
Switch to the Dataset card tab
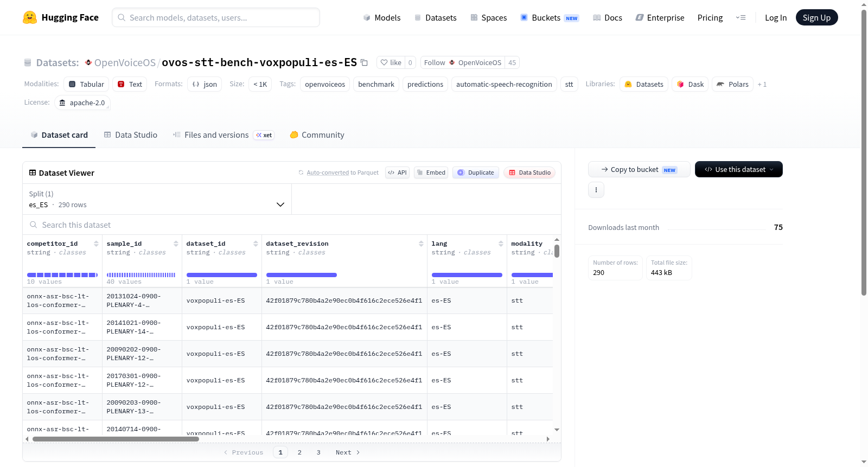(59, 135)
